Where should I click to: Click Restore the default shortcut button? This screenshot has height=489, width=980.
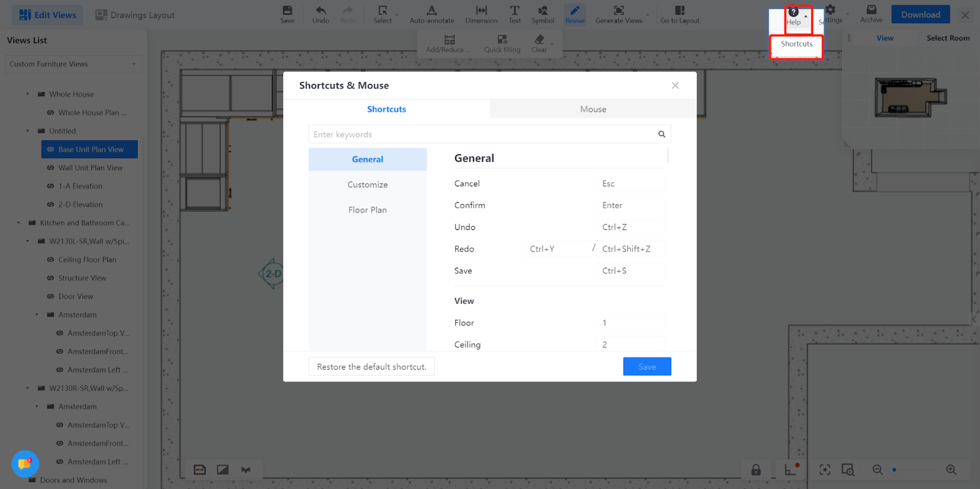(371, 366)
